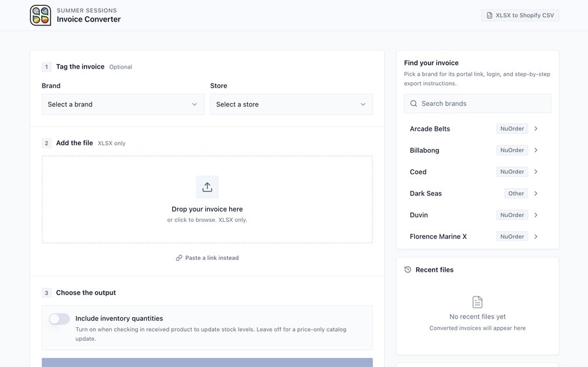Click the 'or click to browse. XLSX only.' text
This screenshot has height=367, width=588.
[207, 219]
